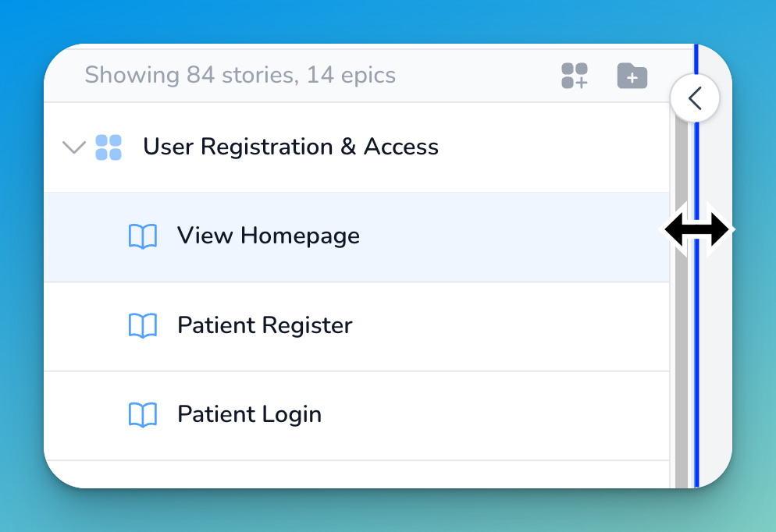Click the epic icon beside User Registration & Access
This screenshot has width=776, height=532.
[x=109, y=147]
